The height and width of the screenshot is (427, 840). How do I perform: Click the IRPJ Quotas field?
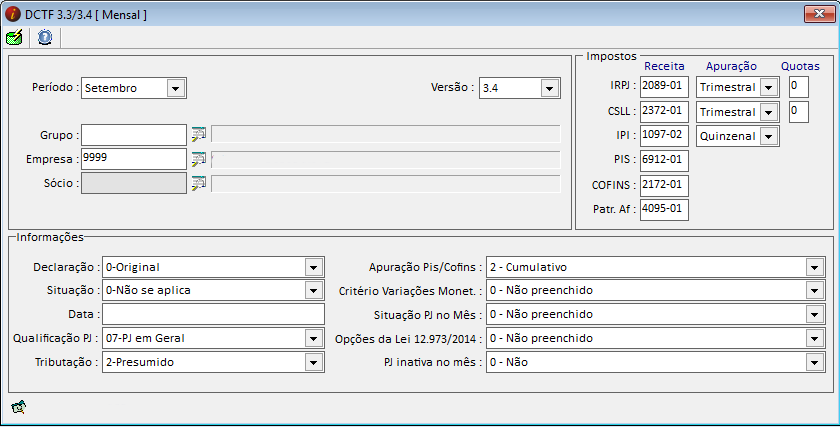pyautogui.click(x=799, y=87)
